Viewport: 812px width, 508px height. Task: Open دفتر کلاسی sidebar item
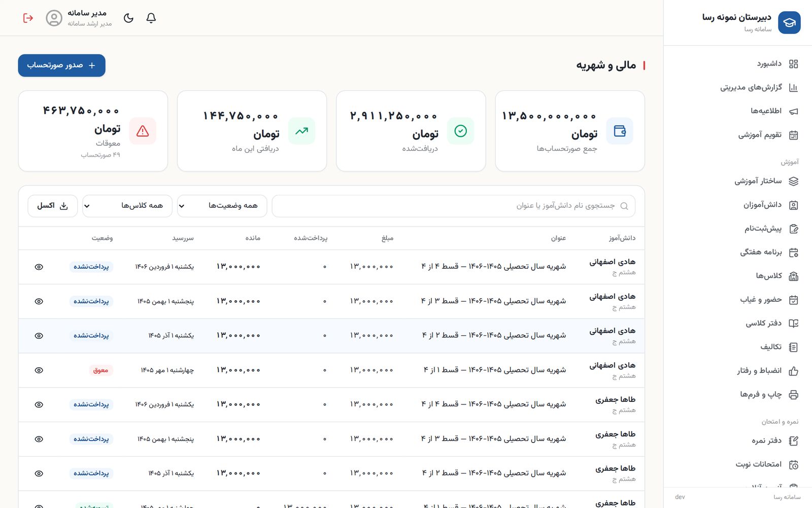pyautogui.click(x=738, y=323)
